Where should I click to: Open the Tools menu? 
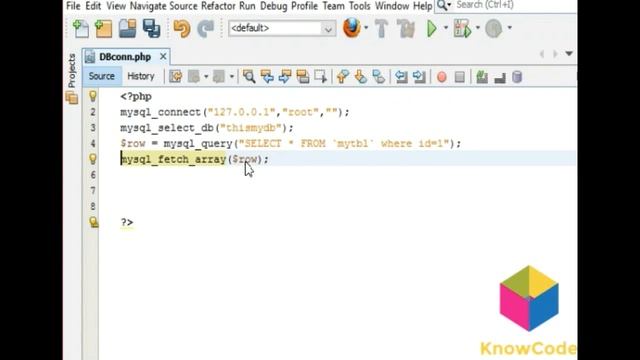click(x=360, y=6)
